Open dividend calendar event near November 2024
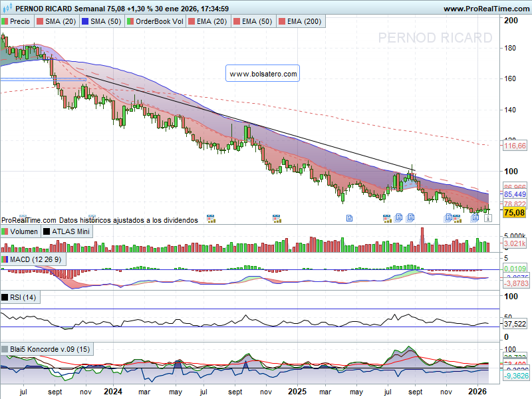 pyautogui.click(x=277, y=219)
